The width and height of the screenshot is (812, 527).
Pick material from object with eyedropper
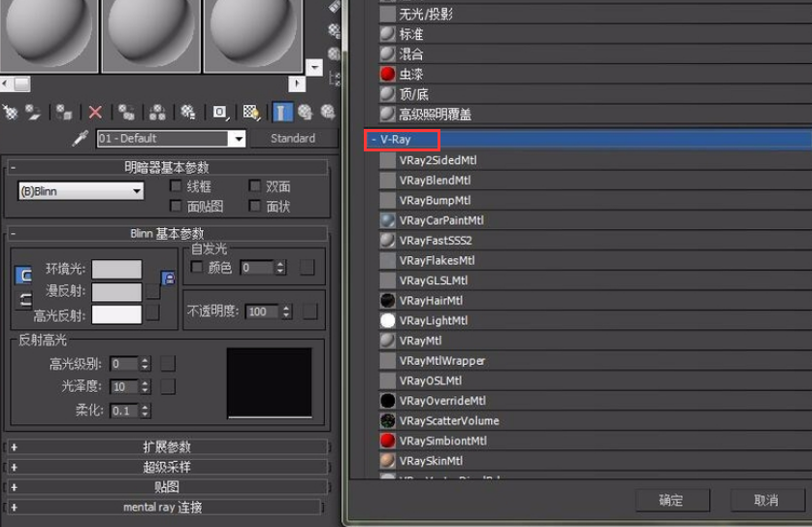(81, 138)
